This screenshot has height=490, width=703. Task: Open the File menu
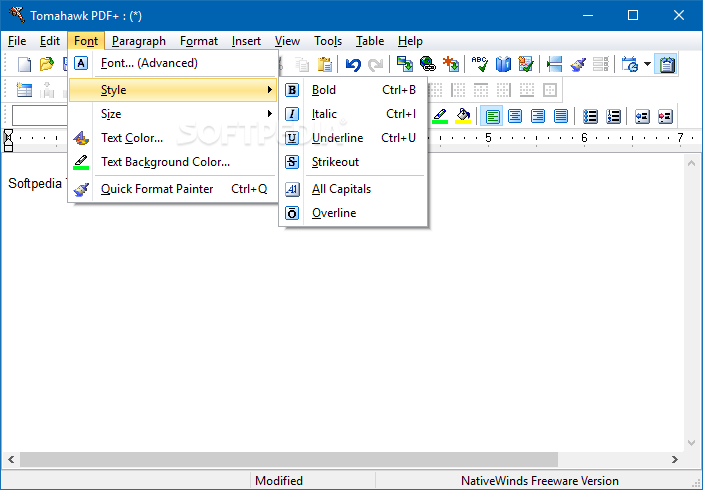(17, 41)
